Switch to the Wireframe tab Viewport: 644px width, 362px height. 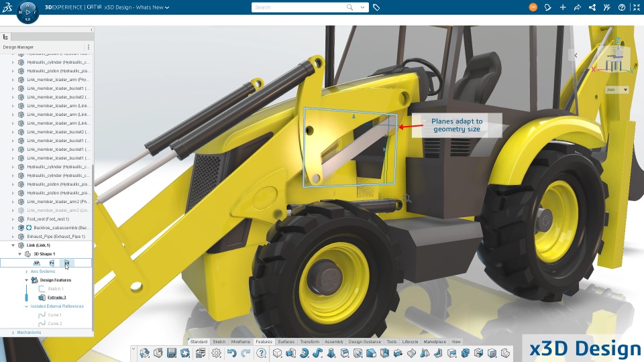240,341
